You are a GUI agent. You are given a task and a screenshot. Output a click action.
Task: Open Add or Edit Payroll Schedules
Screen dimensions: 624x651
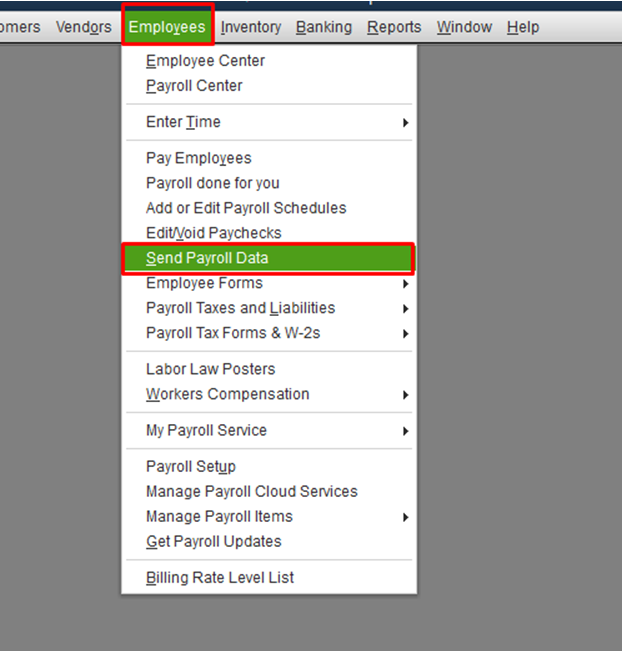click(x=269, y=208)
